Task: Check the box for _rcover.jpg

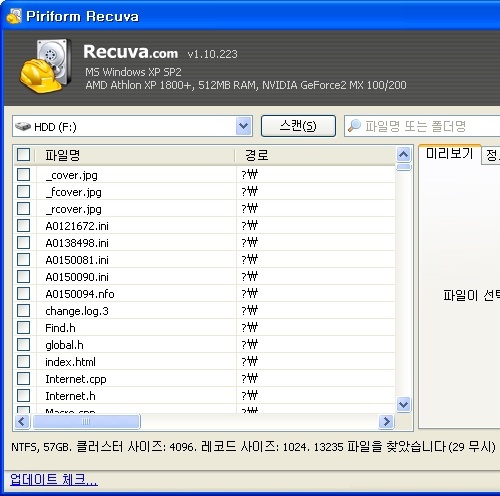Action: 23,208
